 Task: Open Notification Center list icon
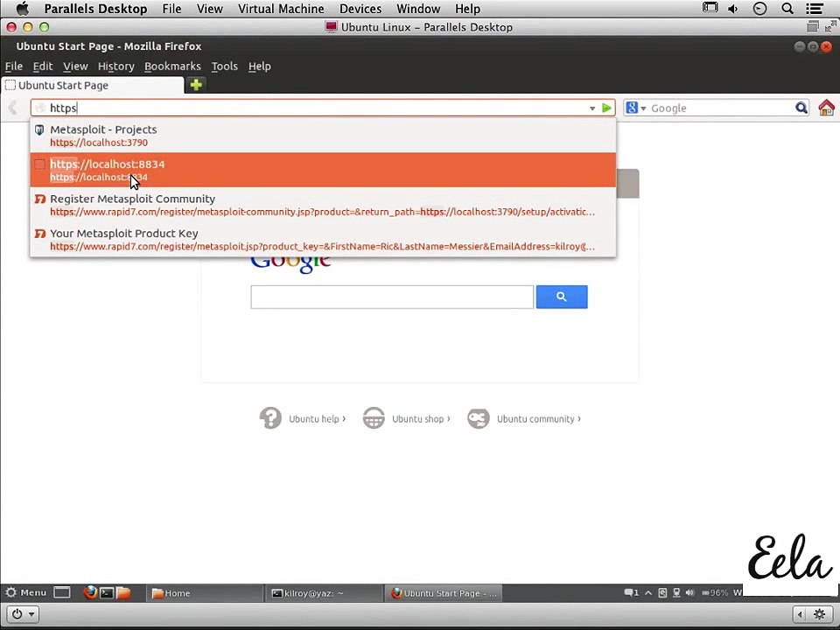815,8
